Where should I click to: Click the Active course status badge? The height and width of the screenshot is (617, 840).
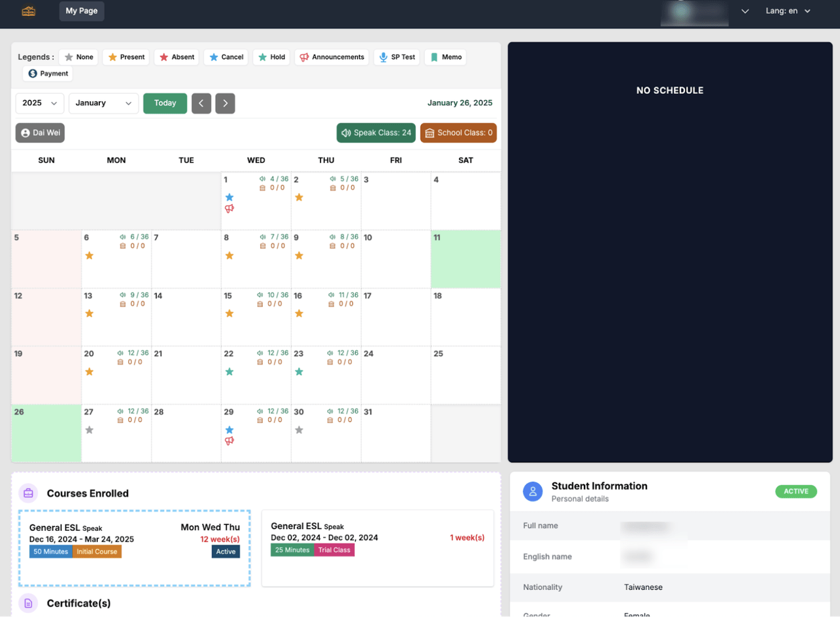[226, 551]
